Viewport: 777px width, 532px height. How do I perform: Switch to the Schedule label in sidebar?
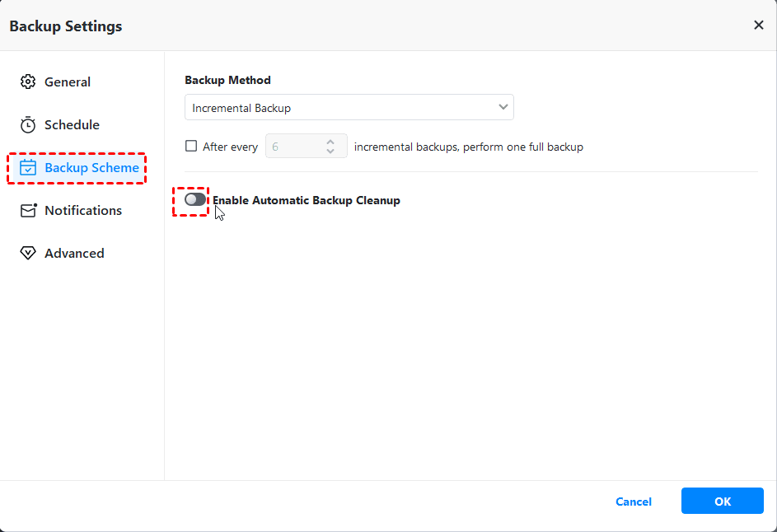pos(72,125)
